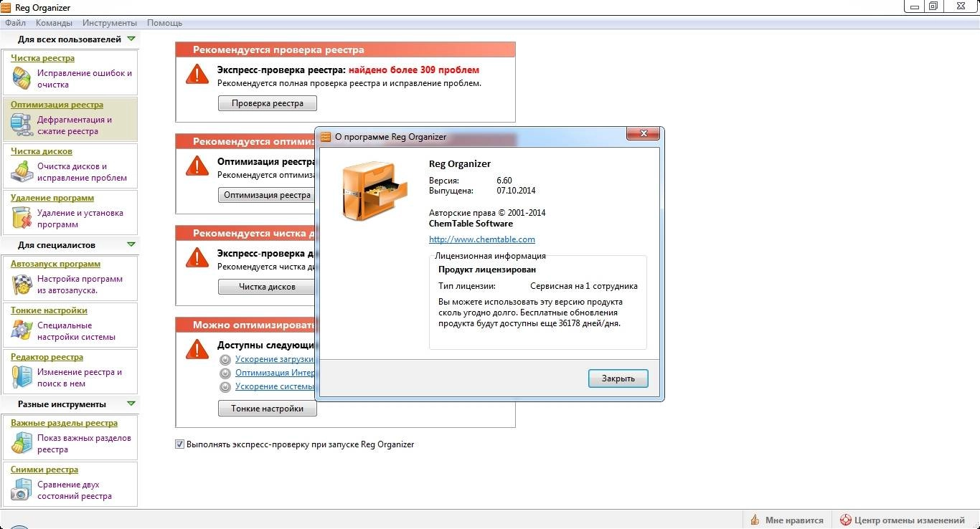Click the round bullet beside Оптимизация Интернет
Viewport: 980px width, 529px height.
[x=225, y=373]
